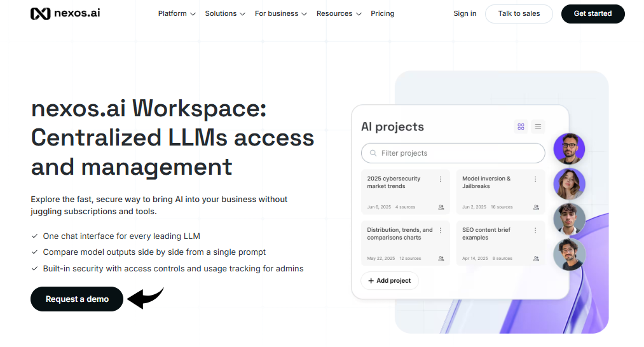Switch AI projects to grid view
The height and width of the screenshot is (347, 644).
click(521, 126)
